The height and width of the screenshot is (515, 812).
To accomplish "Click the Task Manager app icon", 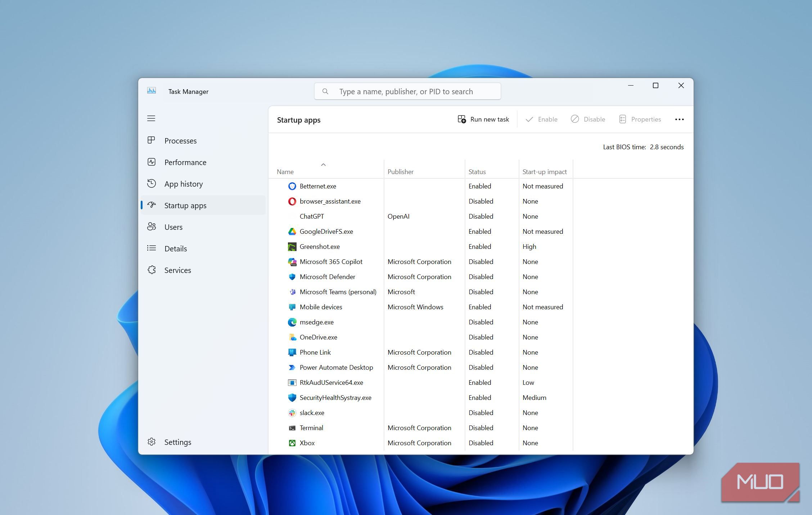I will click(x=152, y=91).
